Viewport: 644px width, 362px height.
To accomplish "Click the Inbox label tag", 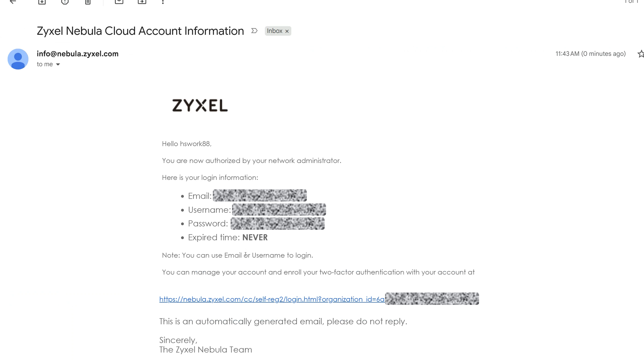I will [274, 31].
